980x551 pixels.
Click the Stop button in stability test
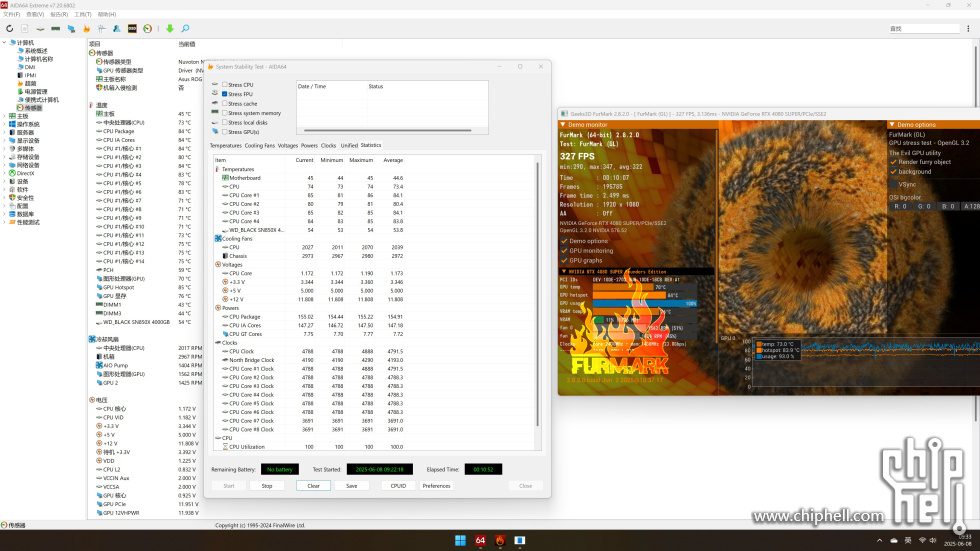click(x=267, y=486)
